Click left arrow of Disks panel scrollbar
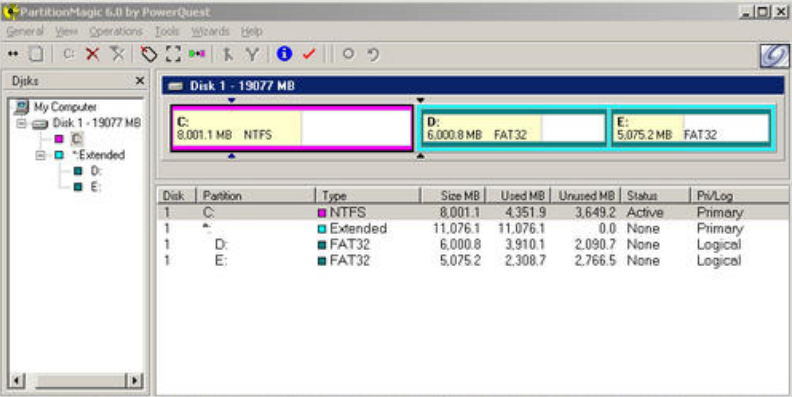This screenshot has height=397, width=792. click(x=17, y=380)
